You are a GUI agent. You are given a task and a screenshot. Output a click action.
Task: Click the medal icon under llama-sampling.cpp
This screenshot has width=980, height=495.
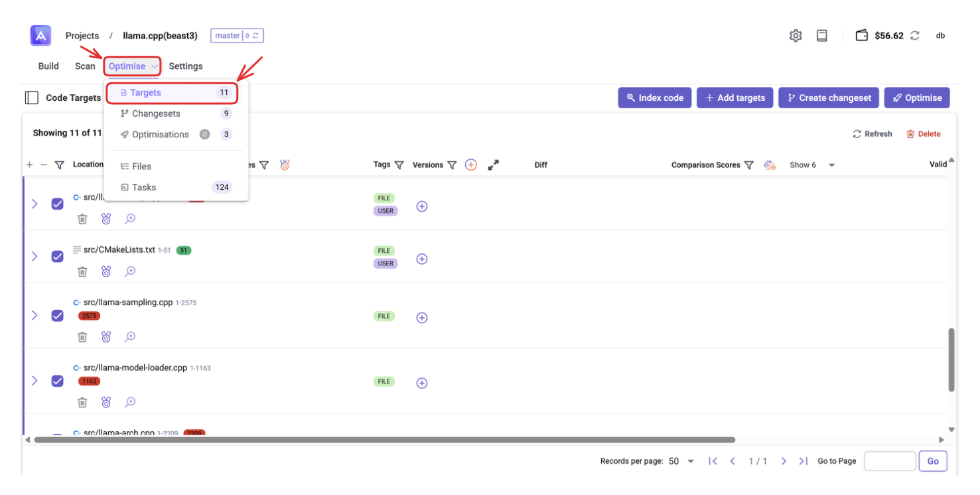click(x=106, y=336)
